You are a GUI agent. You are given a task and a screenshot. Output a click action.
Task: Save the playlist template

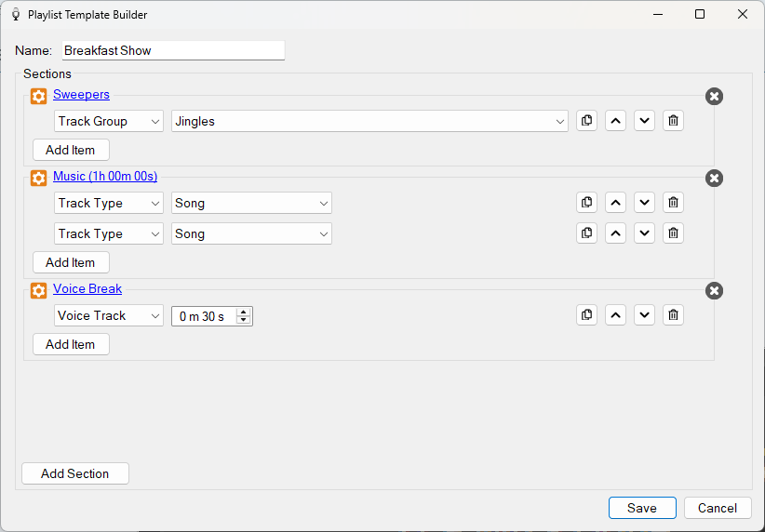click(642, 508)
